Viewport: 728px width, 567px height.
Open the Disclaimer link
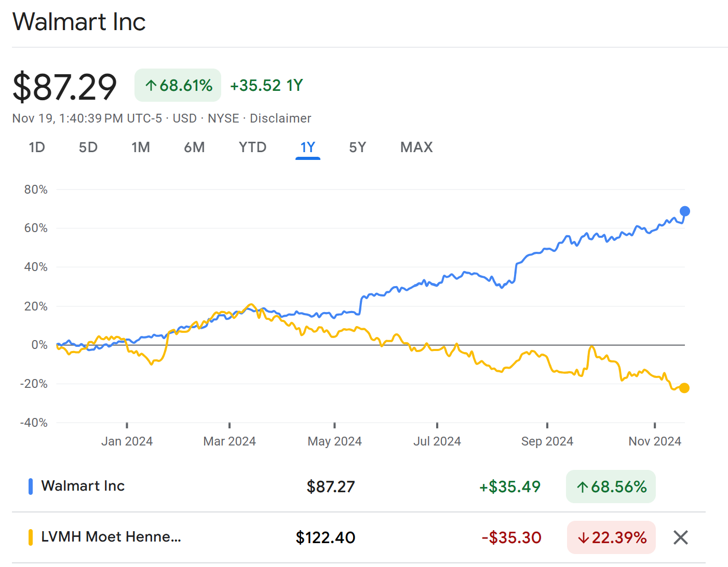tap(280, 118)
